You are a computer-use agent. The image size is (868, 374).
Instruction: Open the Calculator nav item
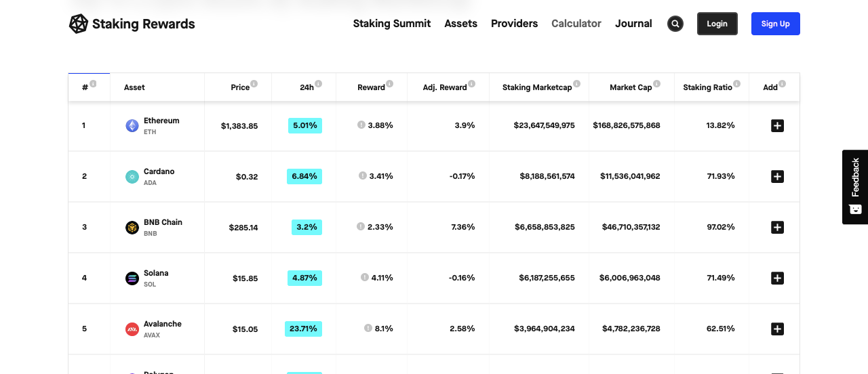pos(576,24)
